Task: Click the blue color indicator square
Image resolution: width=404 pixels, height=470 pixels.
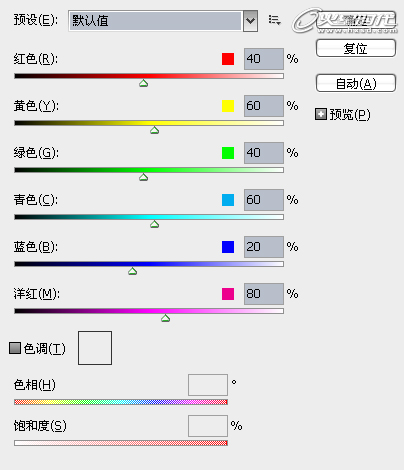Action: 228,247
